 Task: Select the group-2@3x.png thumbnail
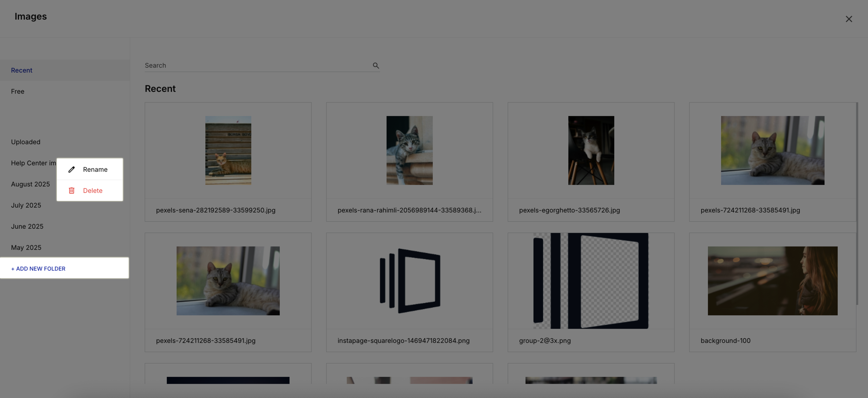tap(591, 281)
